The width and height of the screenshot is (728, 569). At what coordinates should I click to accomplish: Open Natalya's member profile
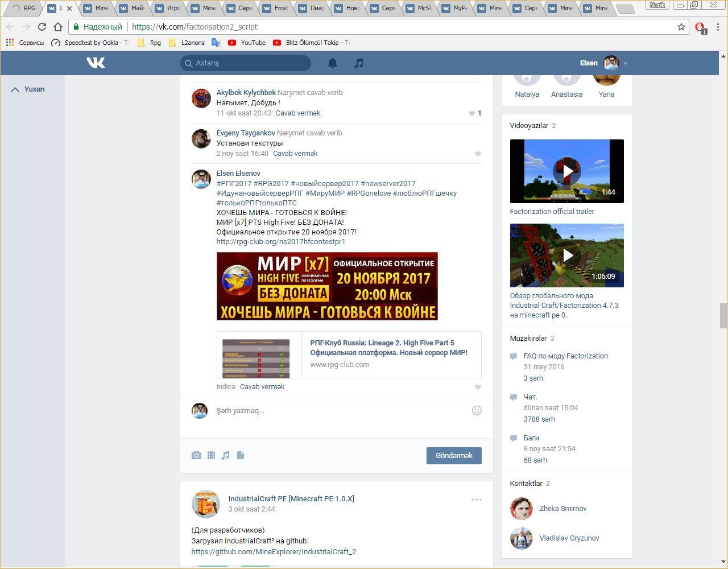(x=527, y=94)
